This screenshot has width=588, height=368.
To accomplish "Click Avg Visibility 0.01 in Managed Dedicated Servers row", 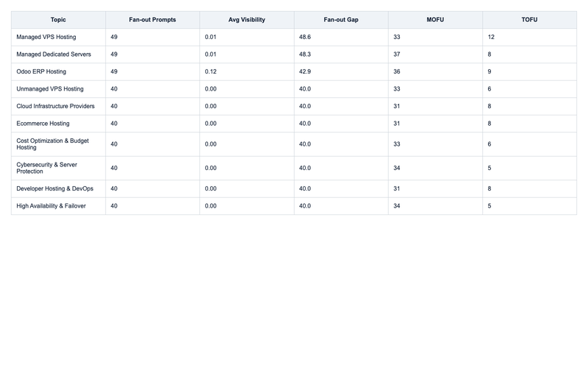I will coord(210,54).
